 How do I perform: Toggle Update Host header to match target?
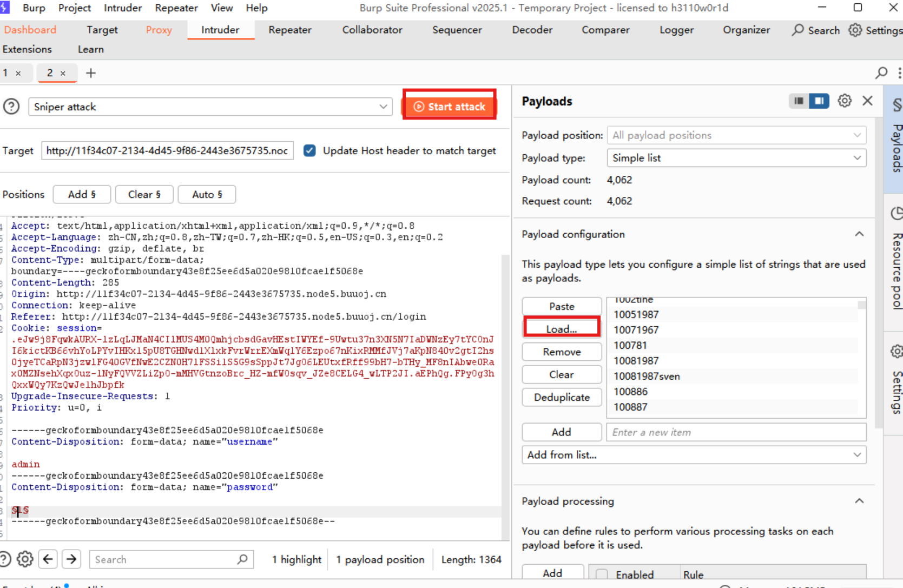coord(309,150)
